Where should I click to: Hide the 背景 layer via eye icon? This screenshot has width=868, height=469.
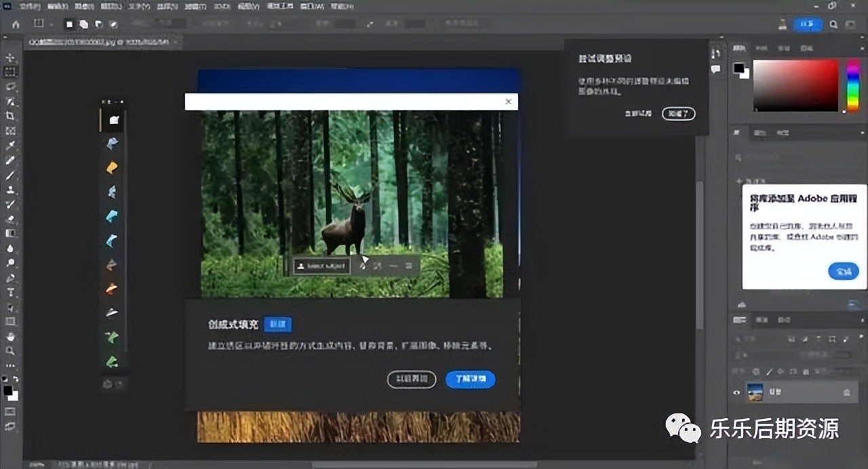pyautogui.click(x=737, y=392)
